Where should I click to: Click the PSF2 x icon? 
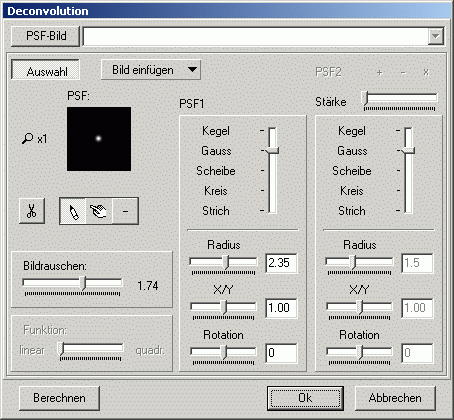pos(426,72)
